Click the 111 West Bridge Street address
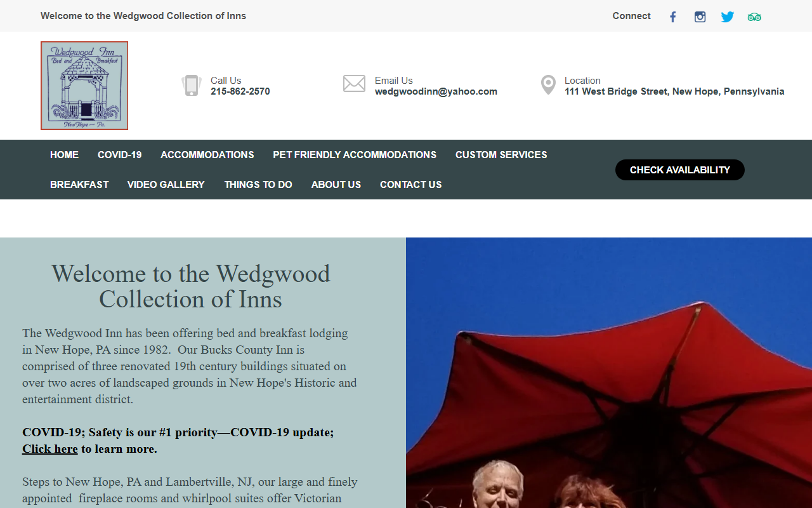 [x=674, y=91]
